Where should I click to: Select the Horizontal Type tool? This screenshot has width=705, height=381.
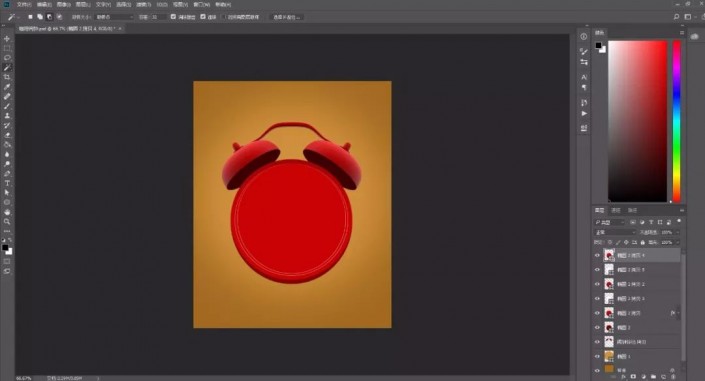(7, 183)
